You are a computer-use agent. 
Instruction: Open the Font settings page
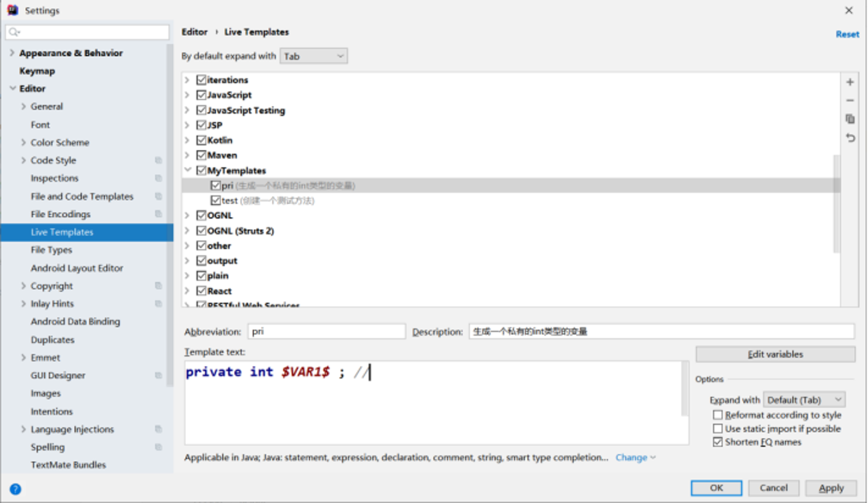[x=40, y=125]
